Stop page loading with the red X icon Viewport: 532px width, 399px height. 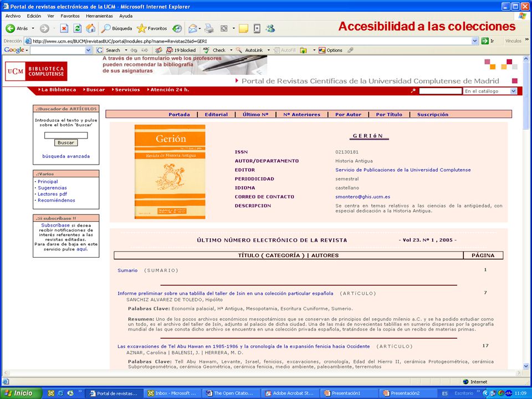pos(64,28)
